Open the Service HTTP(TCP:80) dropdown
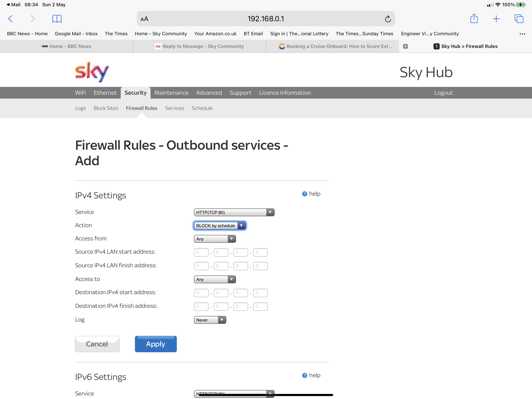 (234, 212)
